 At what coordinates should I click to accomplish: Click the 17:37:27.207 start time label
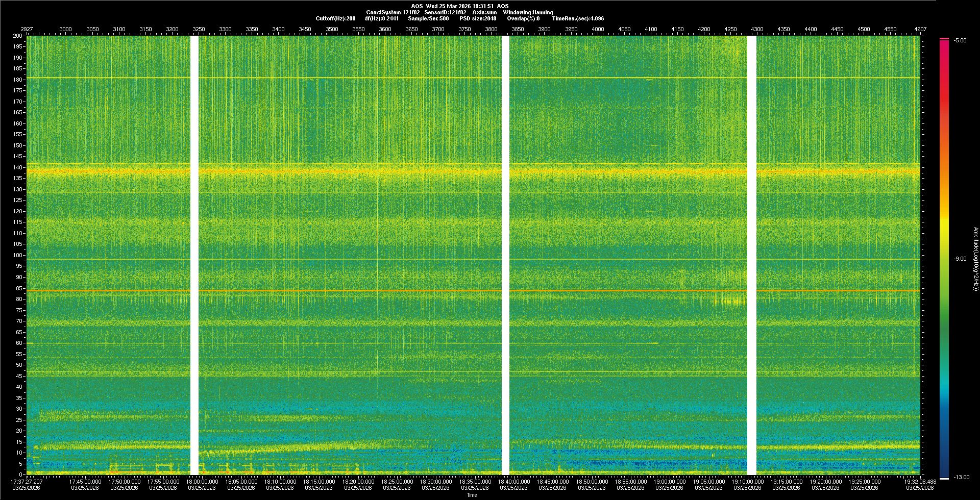[x=27, y=481]
